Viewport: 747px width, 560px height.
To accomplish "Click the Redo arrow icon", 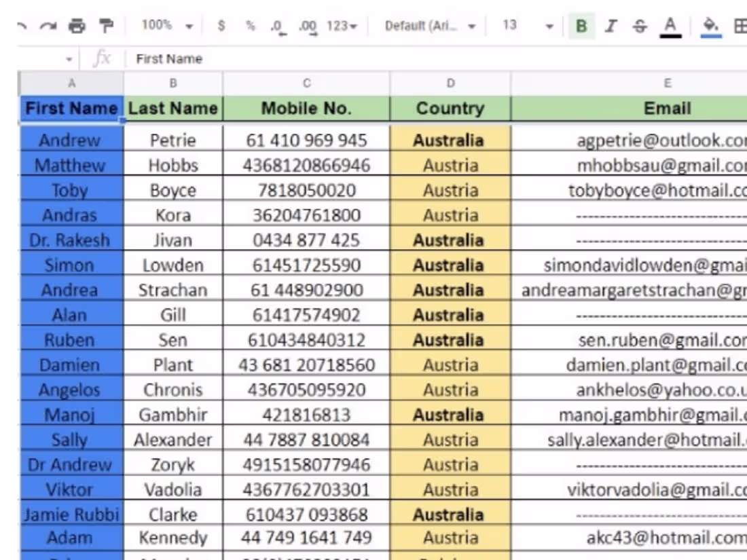I will pos(48,26).
